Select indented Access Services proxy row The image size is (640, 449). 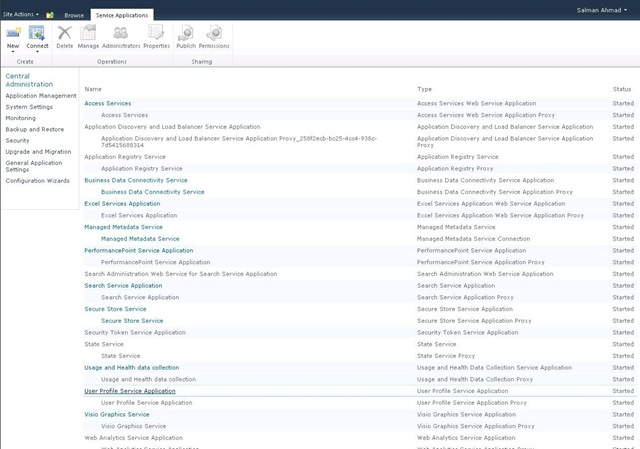pyautogui.click(x=360, y=115)
